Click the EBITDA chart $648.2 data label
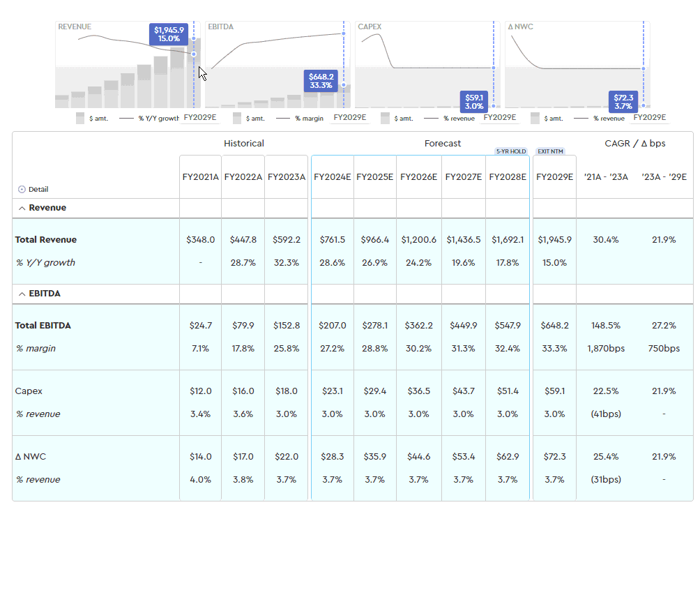 click(x=321, y=81)
